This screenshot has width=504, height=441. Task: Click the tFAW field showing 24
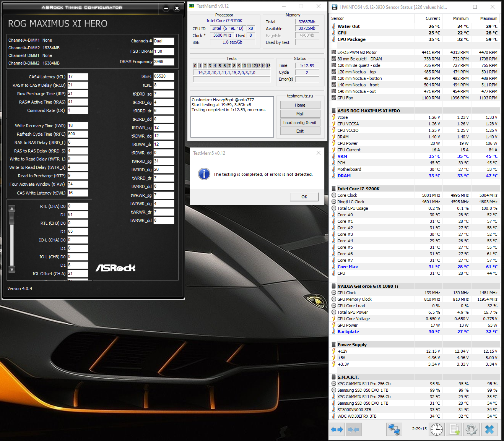(78, 184)
